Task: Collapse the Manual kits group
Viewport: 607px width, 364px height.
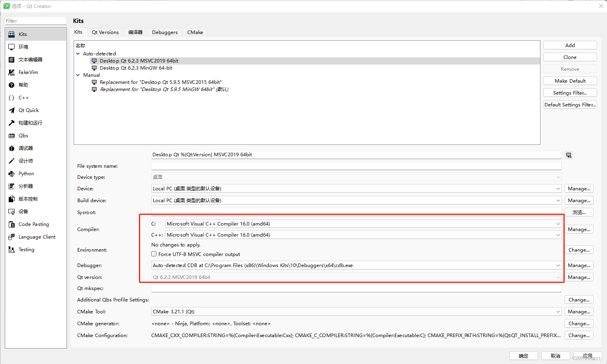Action: click(x=78, y=75)
